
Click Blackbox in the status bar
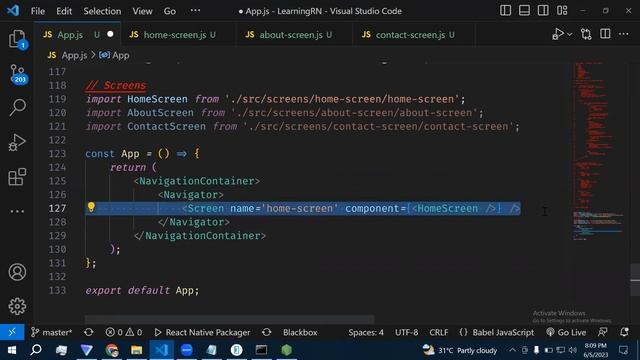click(300, 332)
